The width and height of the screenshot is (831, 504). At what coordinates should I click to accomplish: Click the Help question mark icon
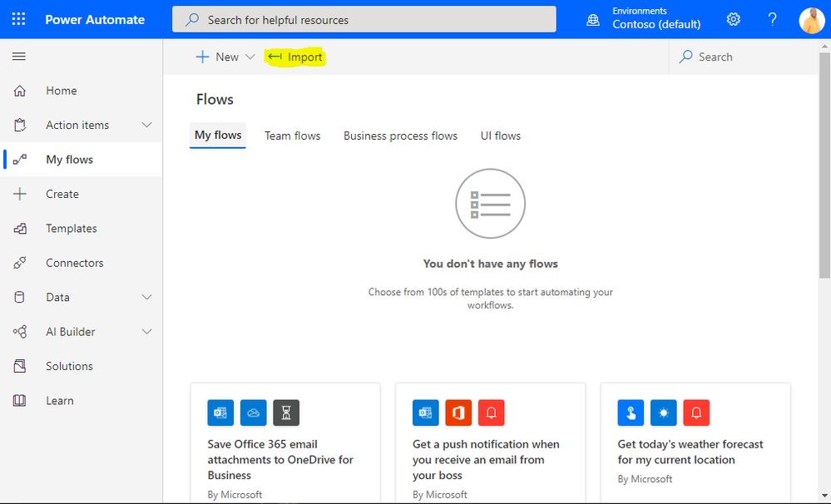click(x=773, y=20)
